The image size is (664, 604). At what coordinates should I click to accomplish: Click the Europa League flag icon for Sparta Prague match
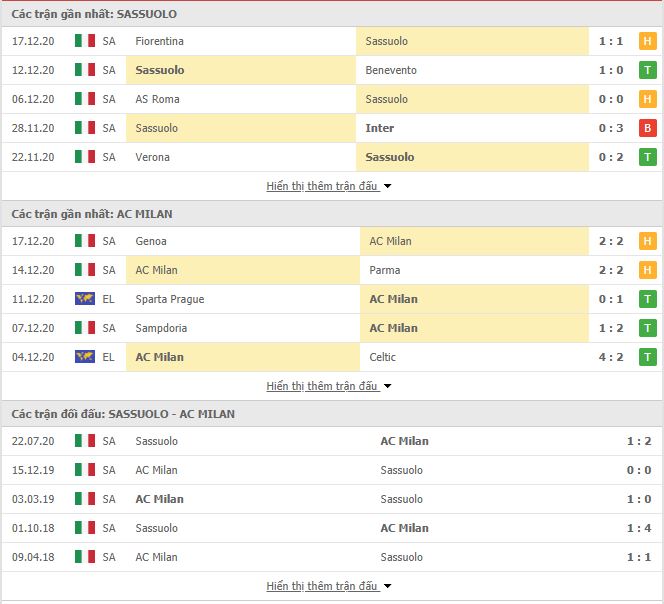tap(85, 299)
